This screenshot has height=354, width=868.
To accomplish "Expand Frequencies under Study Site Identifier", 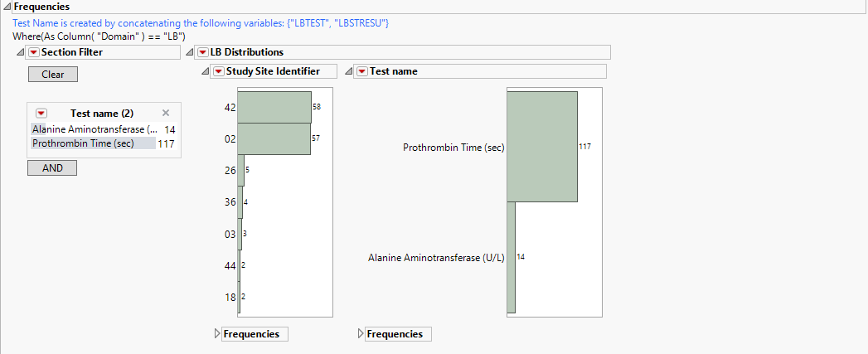I will point(218,334).
